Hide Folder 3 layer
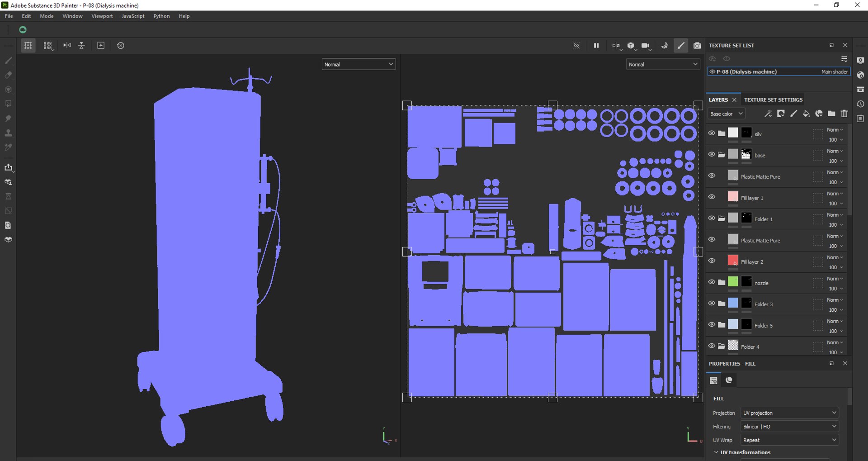The height and width of the screenshot is (461, 868). [x=712, y=303]
